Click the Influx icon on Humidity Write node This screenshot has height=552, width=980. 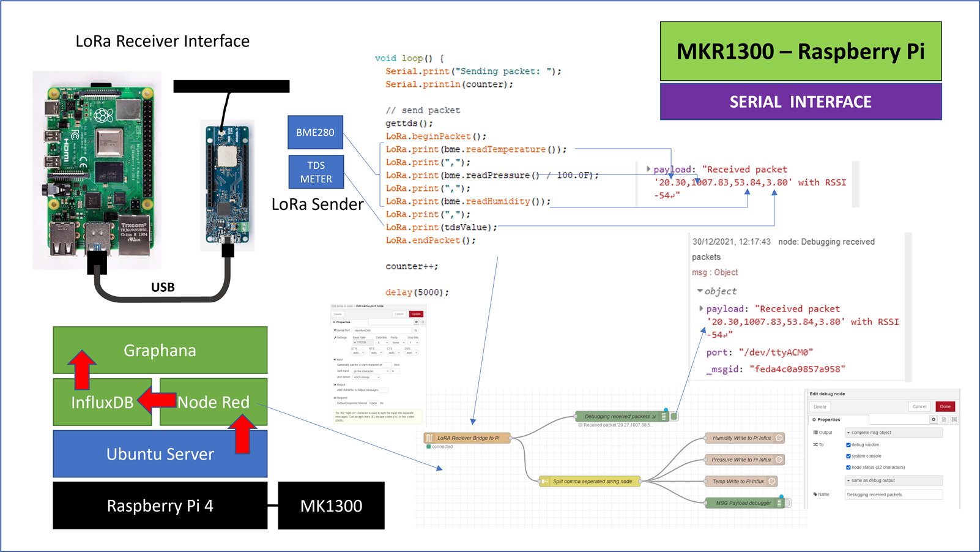coord(779,438)
